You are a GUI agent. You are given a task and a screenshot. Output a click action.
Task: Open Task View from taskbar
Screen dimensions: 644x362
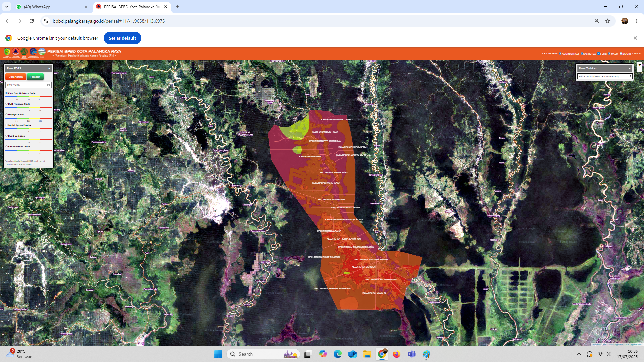(308, 354)
